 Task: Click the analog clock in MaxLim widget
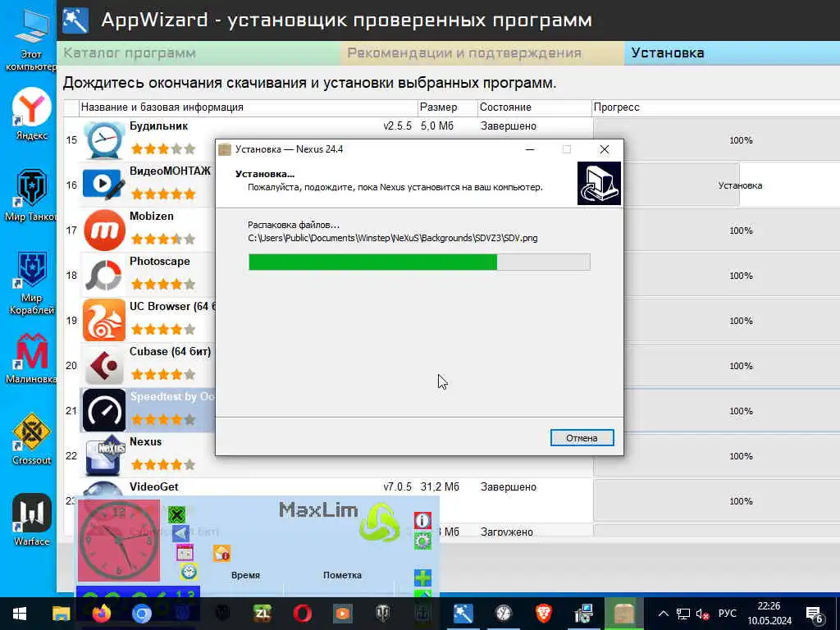[x=119, y=540]
